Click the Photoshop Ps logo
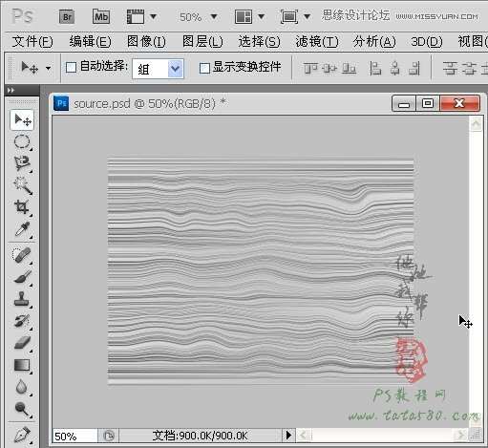Screen dimensions: 488x448 tap(22, 16)
